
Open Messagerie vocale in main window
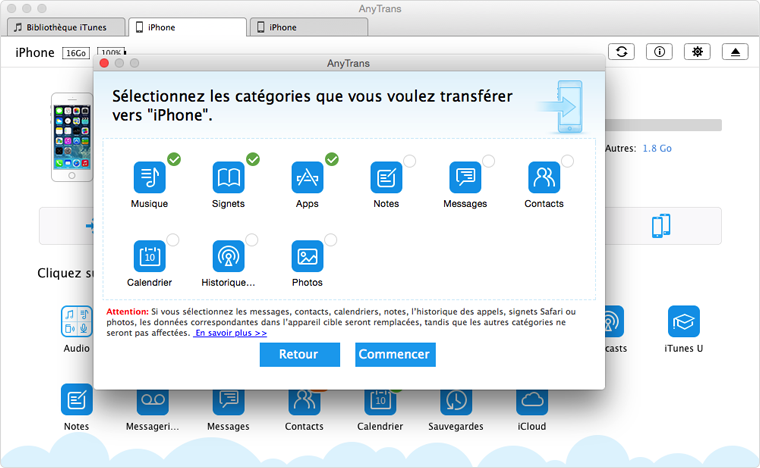tap(153, 402)
